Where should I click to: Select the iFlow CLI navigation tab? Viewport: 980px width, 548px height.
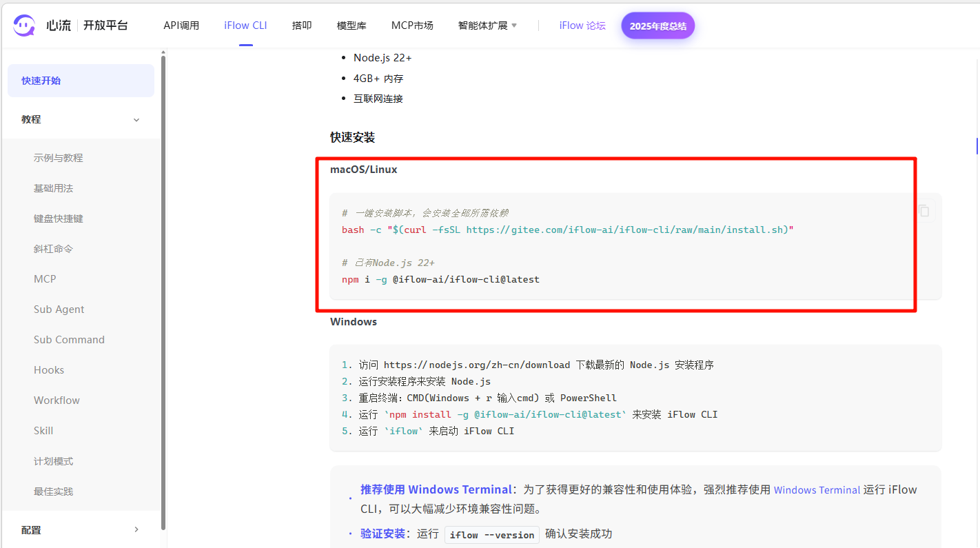click(245, 26)
